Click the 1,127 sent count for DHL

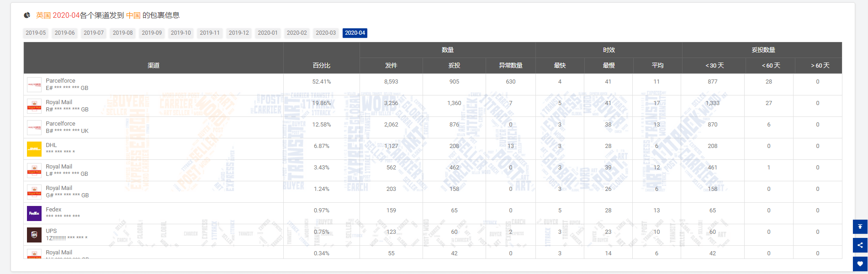tap(391, 146)
